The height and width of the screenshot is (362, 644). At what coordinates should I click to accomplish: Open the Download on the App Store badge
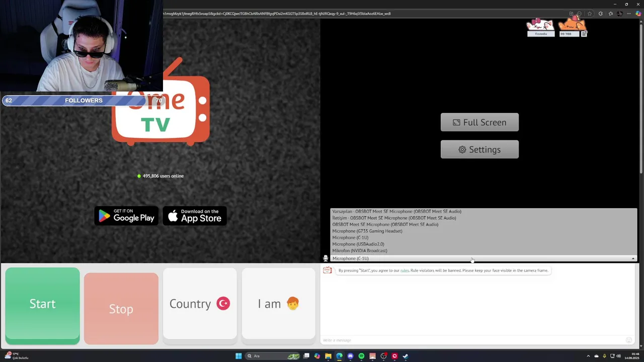[x=195, y=216]
